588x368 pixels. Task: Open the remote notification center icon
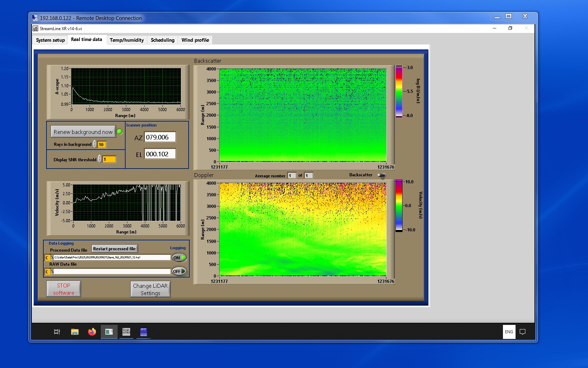point(523,332)
